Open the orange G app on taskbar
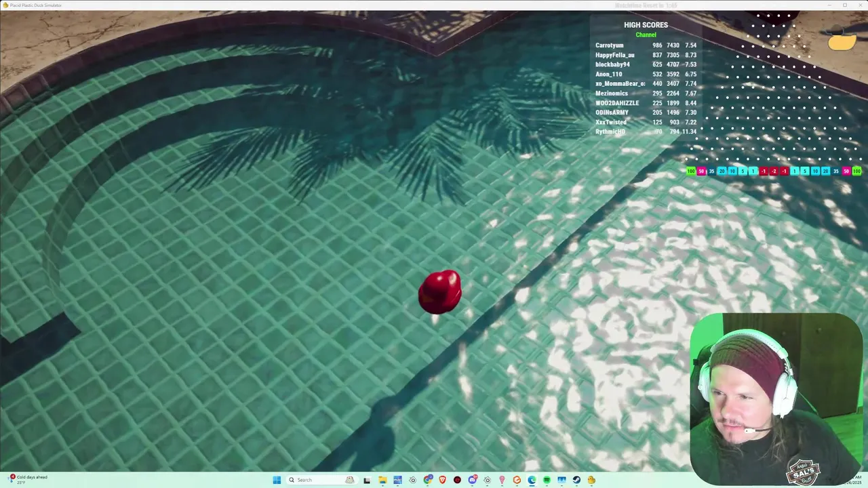Screen dimensions: 868x488 pos(517,480)
